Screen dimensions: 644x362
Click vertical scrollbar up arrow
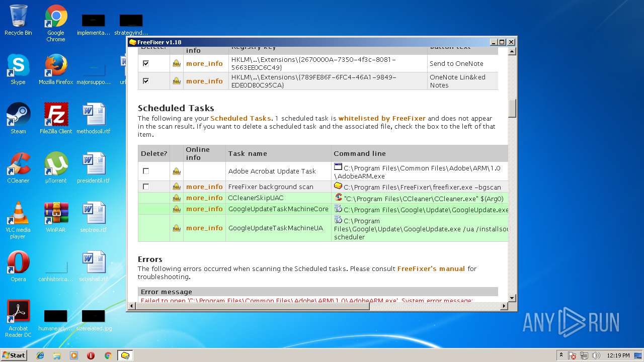512,51
